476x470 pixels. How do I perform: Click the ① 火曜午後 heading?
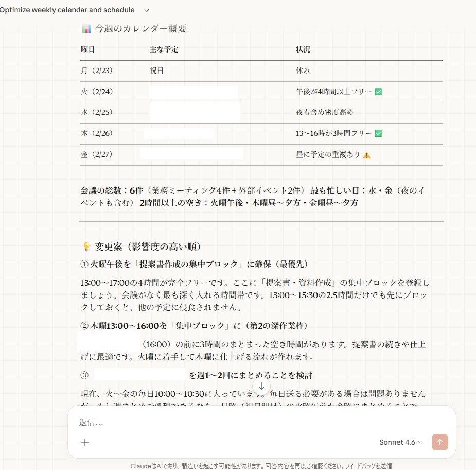tap(195, 264)
